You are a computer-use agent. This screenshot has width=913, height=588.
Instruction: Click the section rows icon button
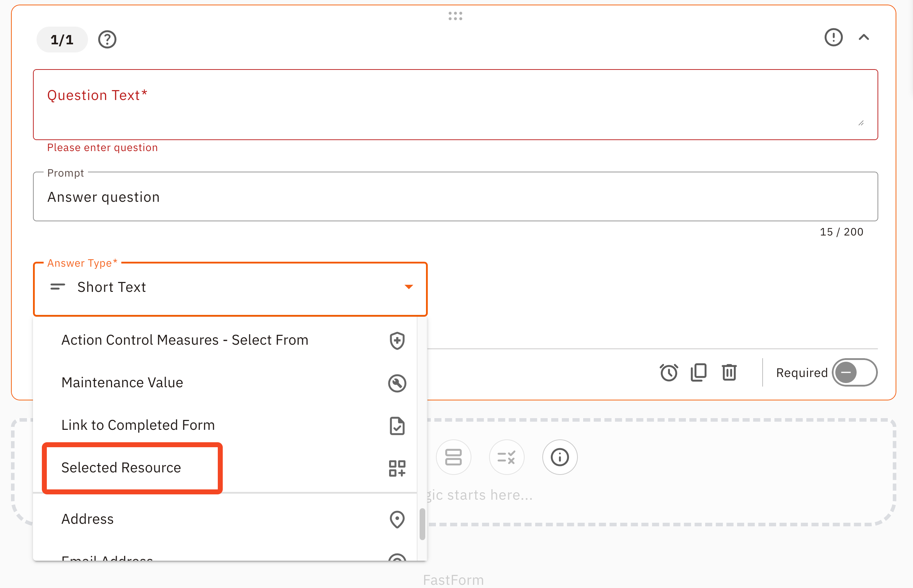tap(454, 457)
